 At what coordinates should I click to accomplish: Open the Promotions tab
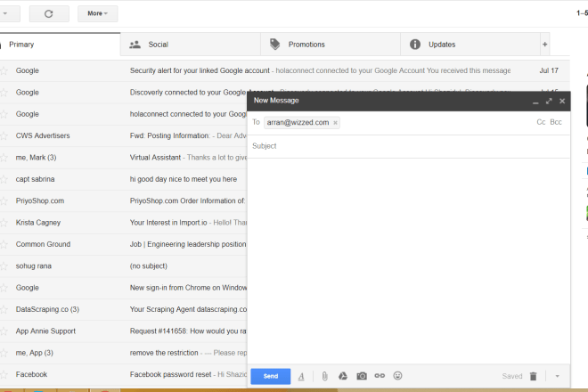point(306,45)
